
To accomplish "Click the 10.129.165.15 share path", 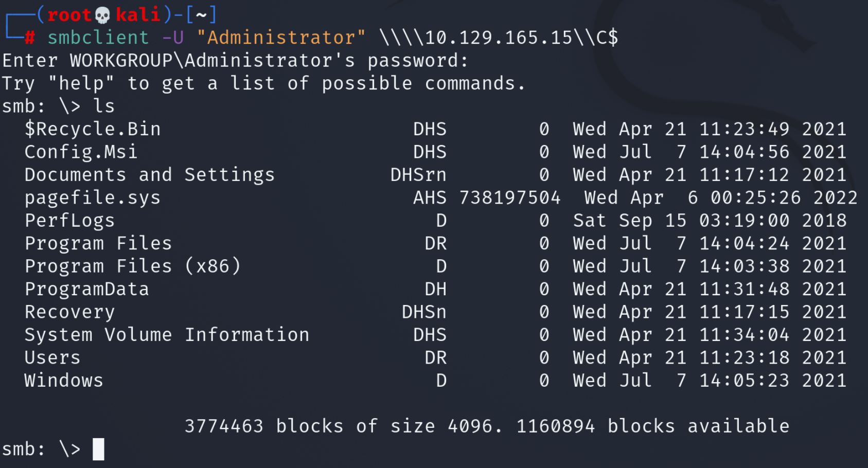I will 499,38.
